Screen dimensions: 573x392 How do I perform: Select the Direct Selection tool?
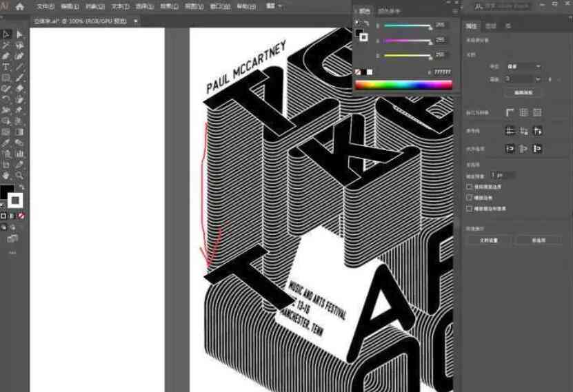pyautogui.click(x=19, y=34)
